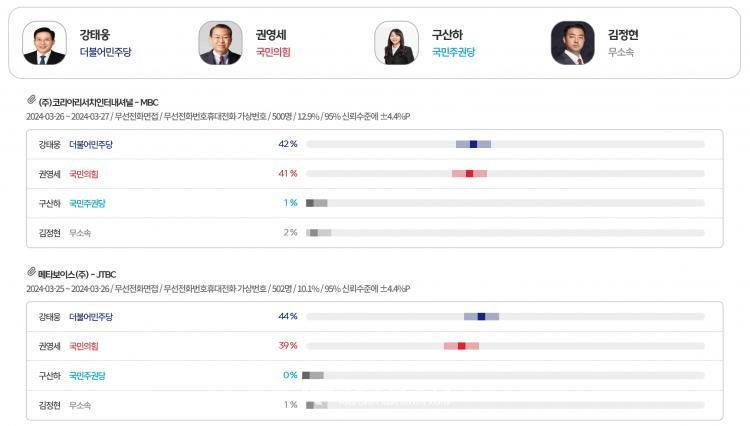The width and height of the screenshot is (750, 426).
Task: Click dark blue marker on 44% bar
Action: [x=482, y=317]
